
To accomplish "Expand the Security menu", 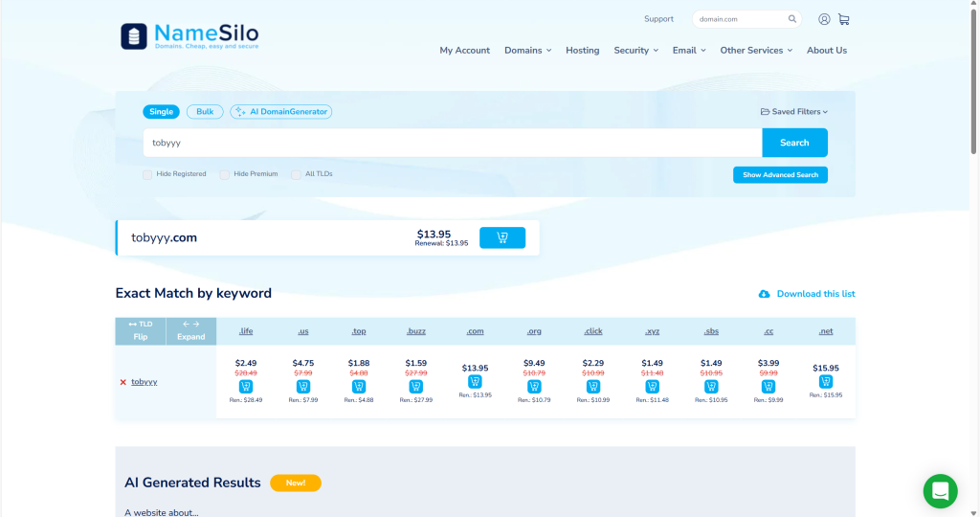I will click(x=635, y=50).
